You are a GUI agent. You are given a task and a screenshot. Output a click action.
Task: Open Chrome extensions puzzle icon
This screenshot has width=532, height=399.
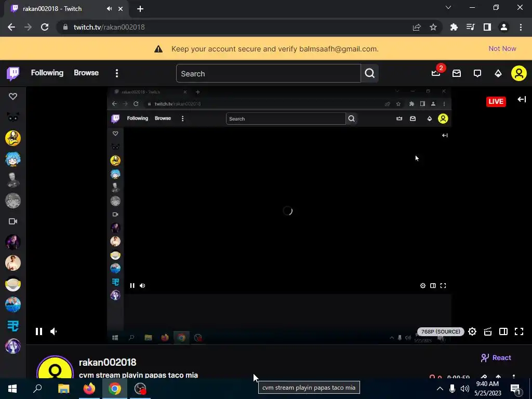click(x=454, y=27)
